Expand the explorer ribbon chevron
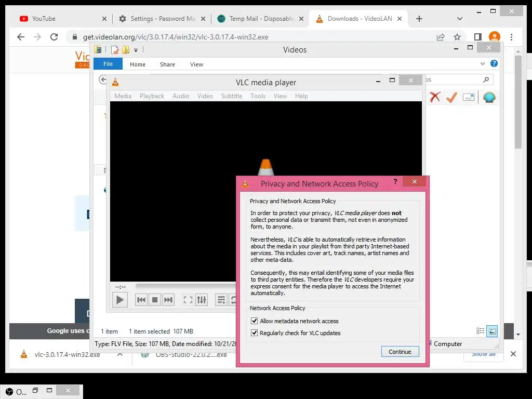The image size is (532, 399). [x=483, y=64]
